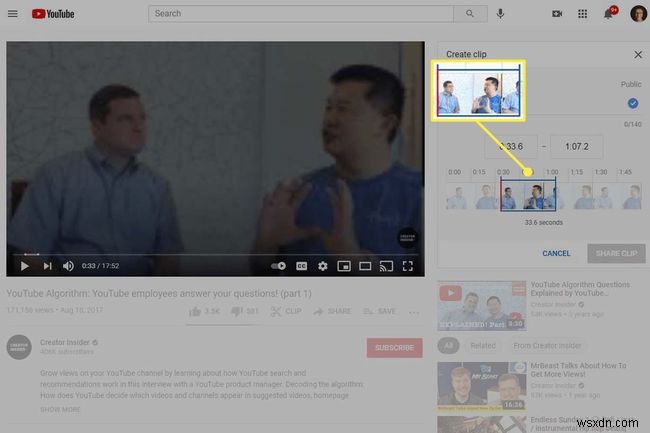Go to YouTube home via logo
The image size is (650, 433).
point(53,14)
